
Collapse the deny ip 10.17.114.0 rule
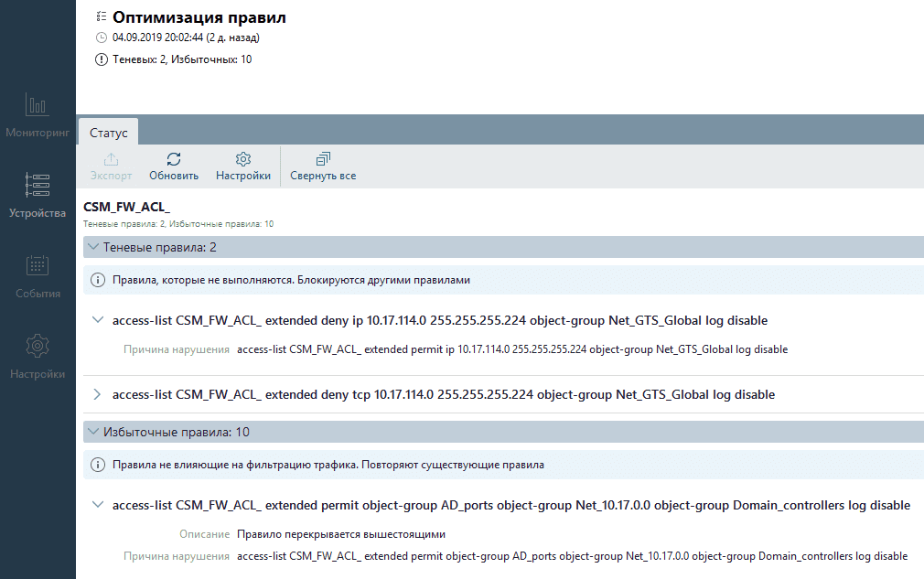pyautogui.click(x=98, y=321)
